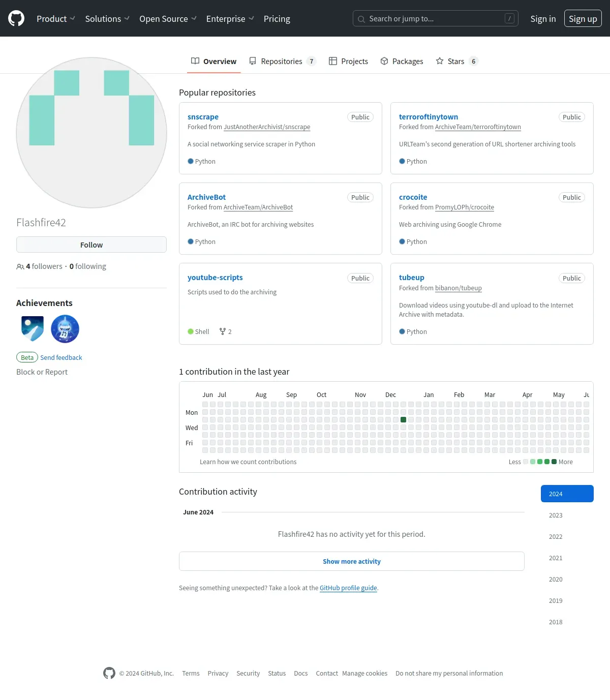Image resolution: width=610 pixels, height=700 pixels.
Task: Expand the Open Source menu
Action: coord(168,19)
